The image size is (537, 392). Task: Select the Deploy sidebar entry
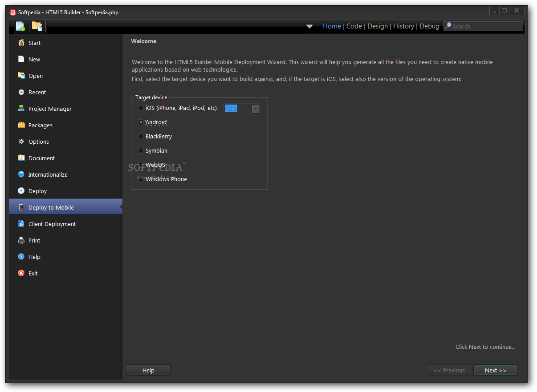tap(65, 191)
